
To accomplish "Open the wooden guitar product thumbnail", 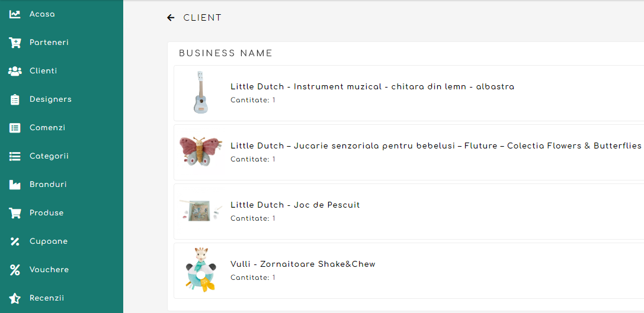I will pos(201,92).
